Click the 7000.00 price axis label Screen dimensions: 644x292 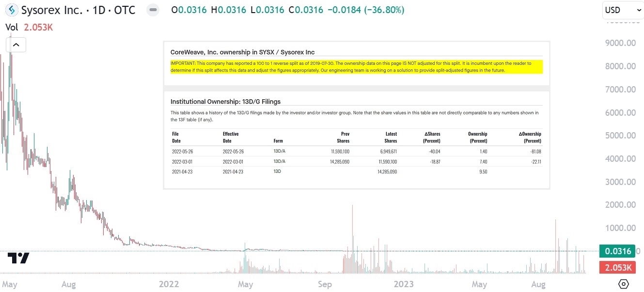tap(621, 89)
